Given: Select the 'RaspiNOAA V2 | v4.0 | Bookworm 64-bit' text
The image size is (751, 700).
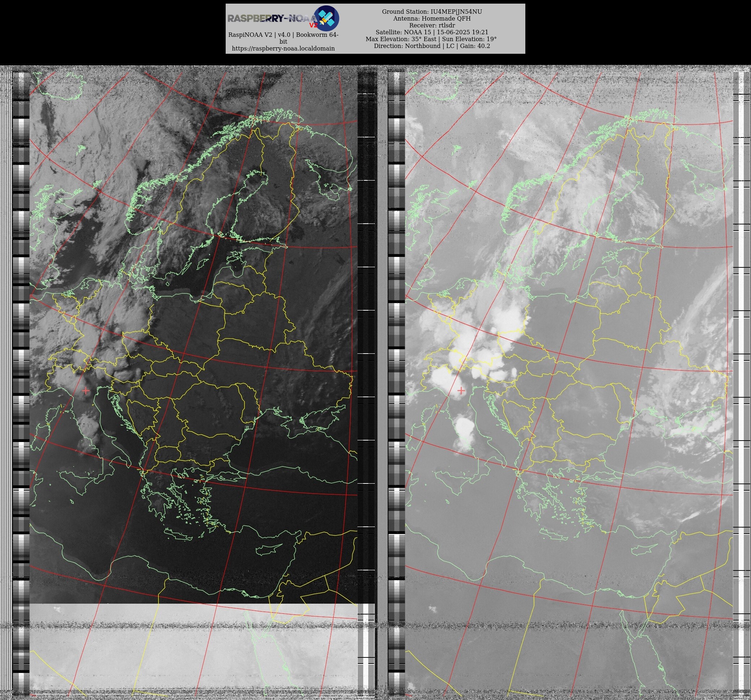Looking at the screenshot, I should pos(283,38).
